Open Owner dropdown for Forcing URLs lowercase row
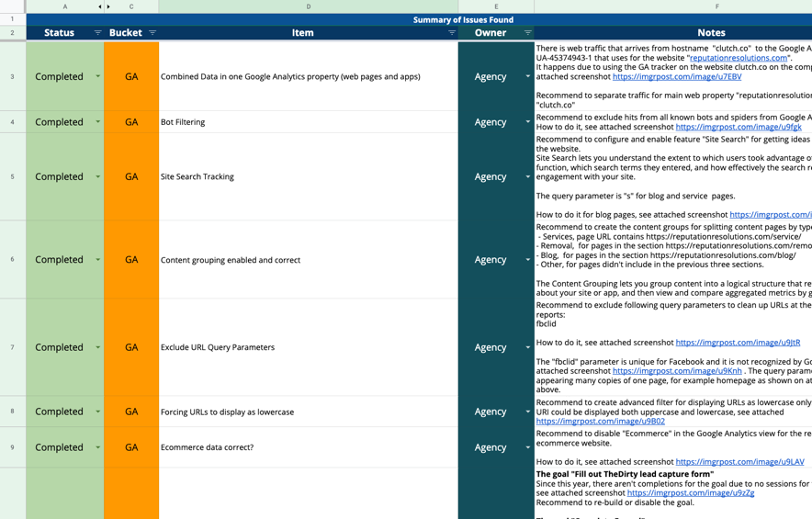The width and height of the screenshot is (812, 519). point(527,412)
